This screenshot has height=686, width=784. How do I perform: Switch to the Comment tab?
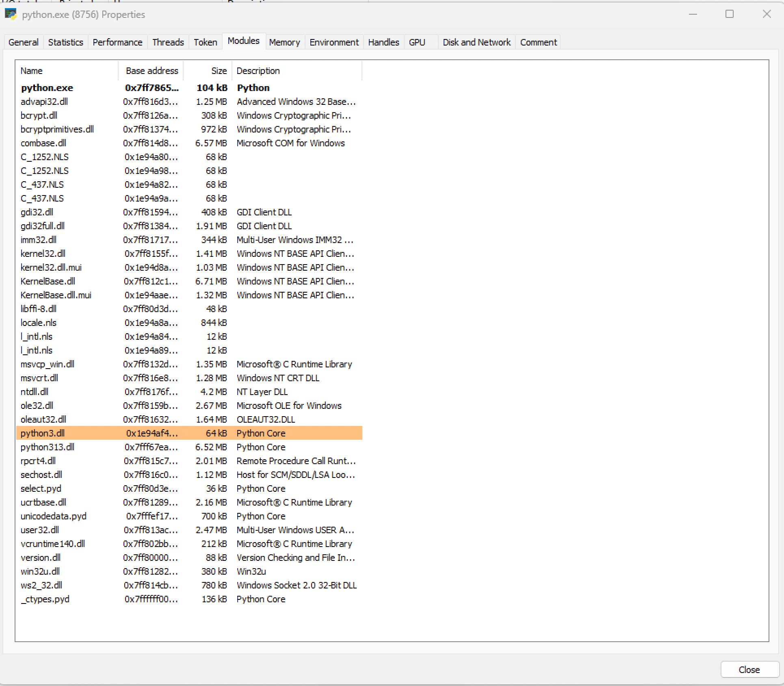click(x=538, y=42)
